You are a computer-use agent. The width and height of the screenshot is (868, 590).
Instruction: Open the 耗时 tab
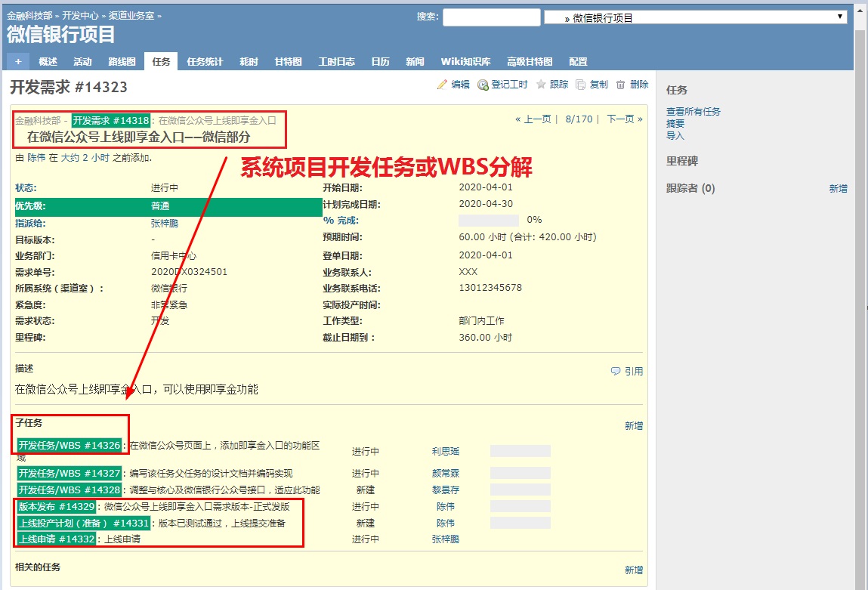(x=249, y=61)
